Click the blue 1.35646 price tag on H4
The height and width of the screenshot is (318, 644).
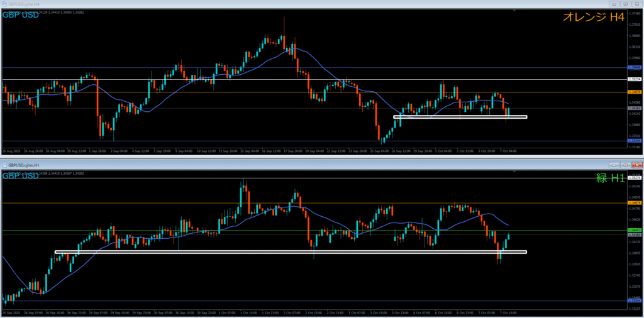coord(635,67)
